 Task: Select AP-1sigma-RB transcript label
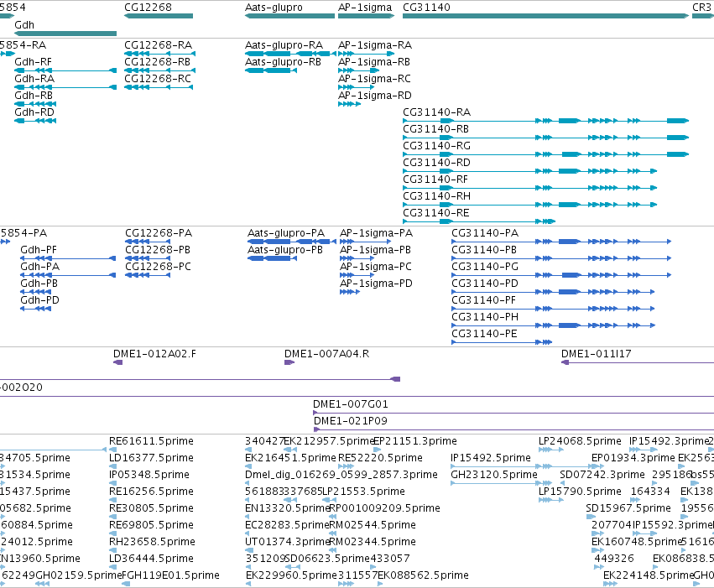tap(374, 62)
